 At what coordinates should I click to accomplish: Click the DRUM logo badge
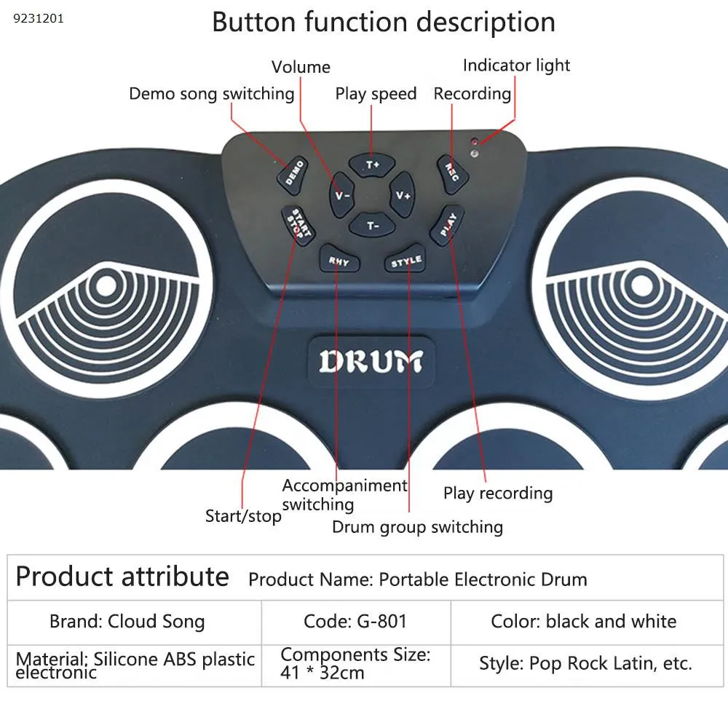371,362
